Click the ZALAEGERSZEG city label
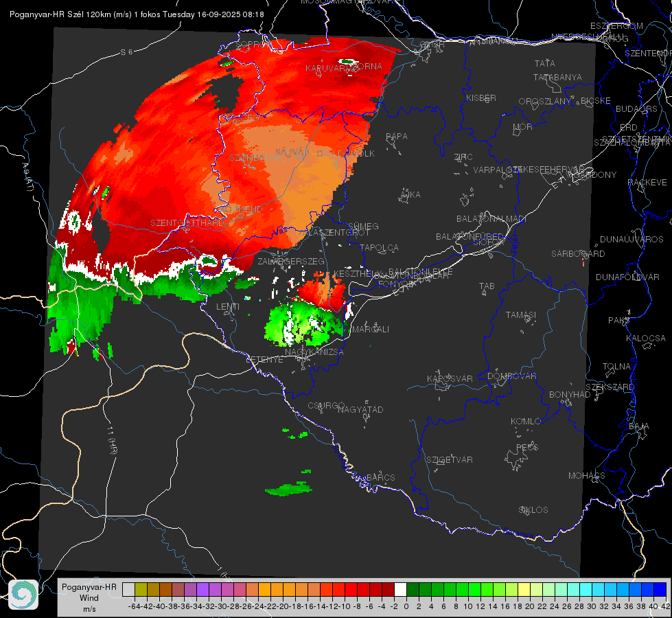The height and width of the screenshot is (618, 672). 291,261
